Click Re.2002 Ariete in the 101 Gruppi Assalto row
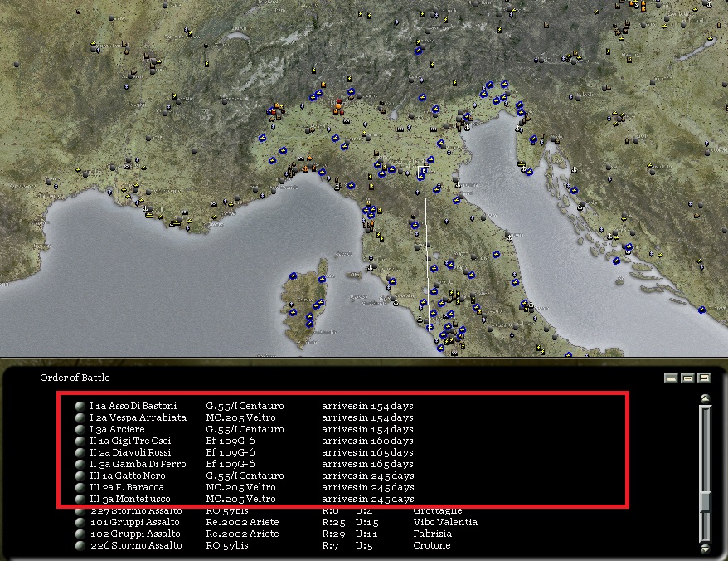728x561 pixels. (242, 522)
